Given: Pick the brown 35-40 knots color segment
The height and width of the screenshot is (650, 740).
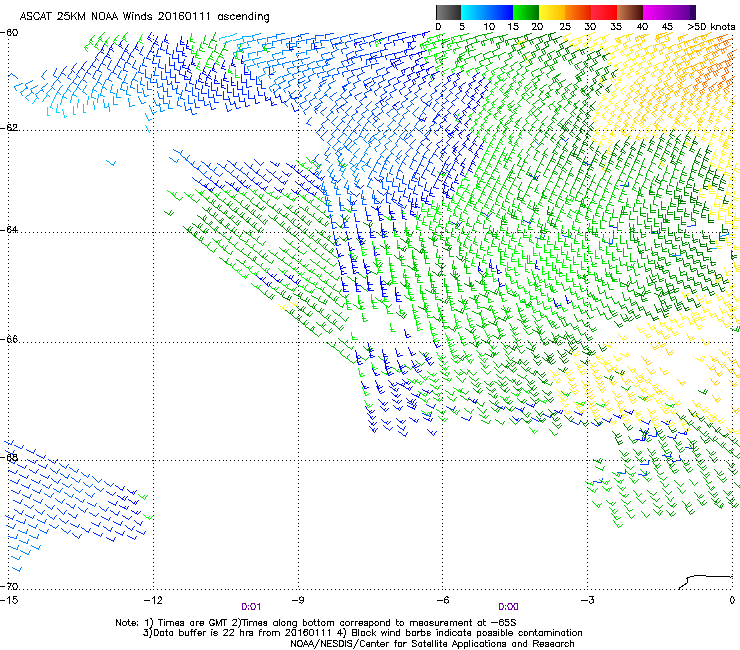Looking at the screenshot, I should 630,12.
